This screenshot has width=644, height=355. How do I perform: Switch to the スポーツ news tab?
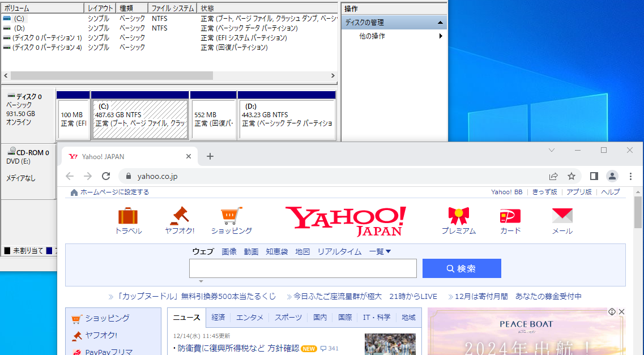(288, 317)
